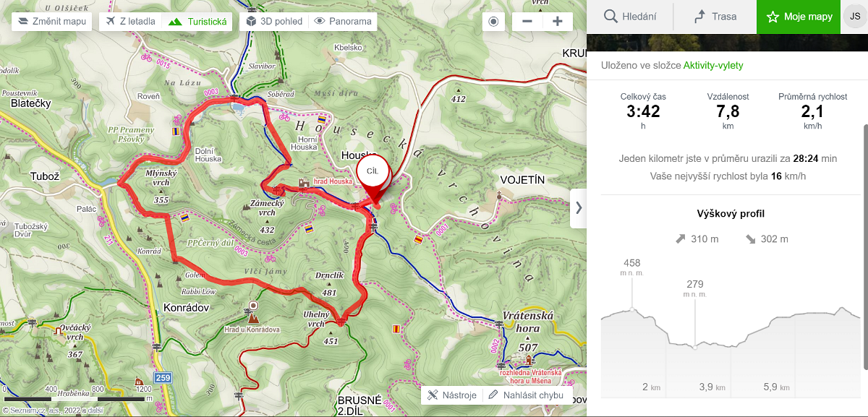Screen dimensions: 868x417
Task: Switch to Z letadla aerial view
Action: (130, 21)
